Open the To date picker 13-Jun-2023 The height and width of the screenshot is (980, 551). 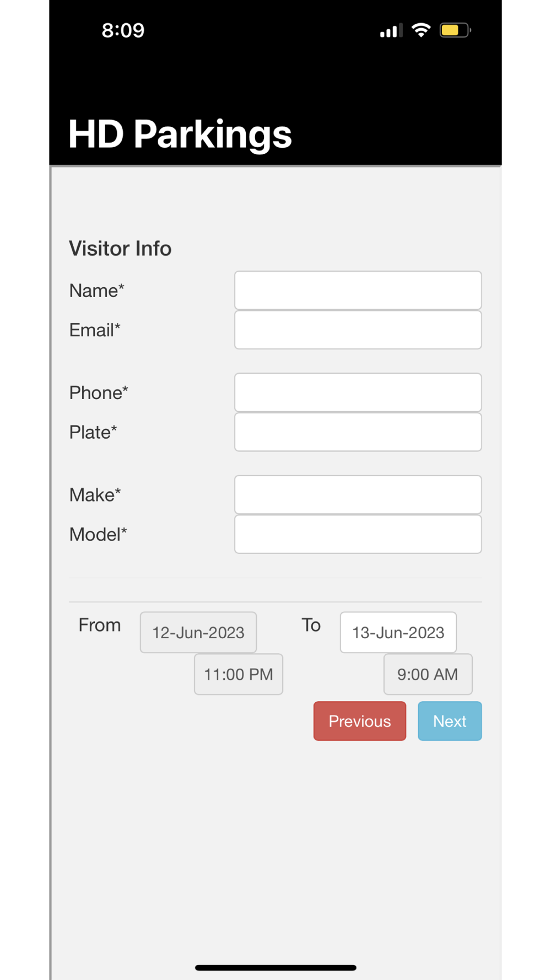[398, 632]
